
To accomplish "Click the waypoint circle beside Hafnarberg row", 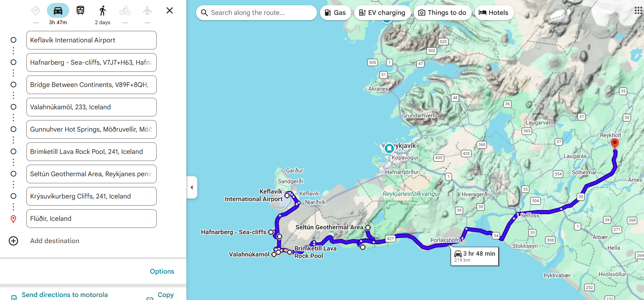I will (13, 62).
